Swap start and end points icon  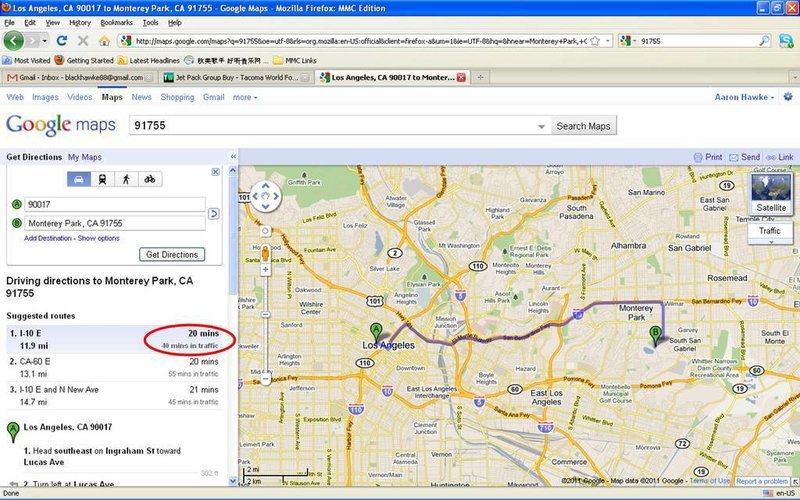(x=214, y=213)
